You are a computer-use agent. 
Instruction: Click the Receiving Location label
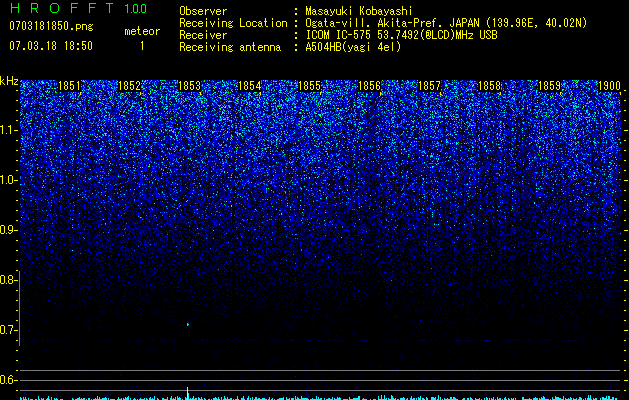coord(233,23)
